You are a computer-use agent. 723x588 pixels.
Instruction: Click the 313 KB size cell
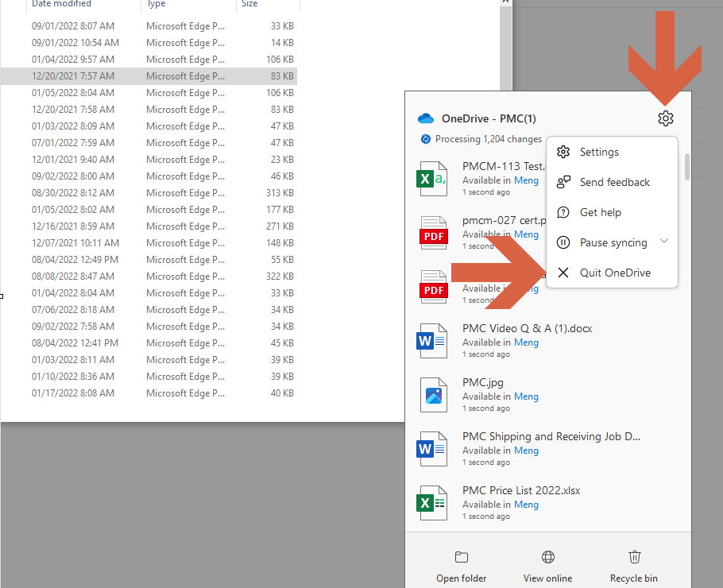pos(280,193)
